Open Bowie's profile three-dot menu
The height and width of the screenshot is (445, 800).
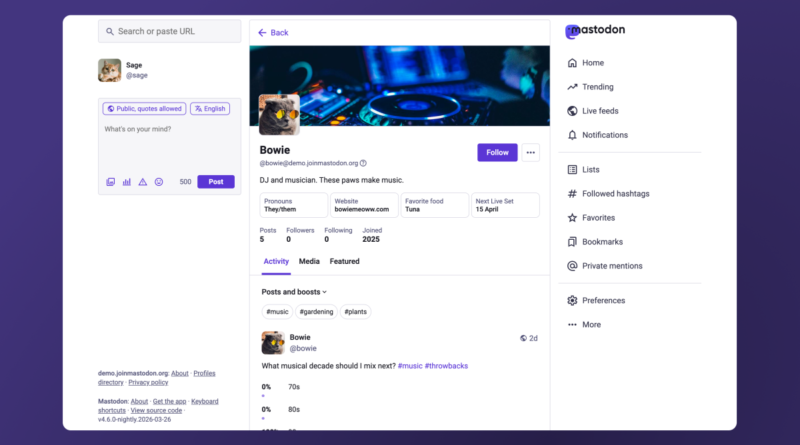point(531,153)
